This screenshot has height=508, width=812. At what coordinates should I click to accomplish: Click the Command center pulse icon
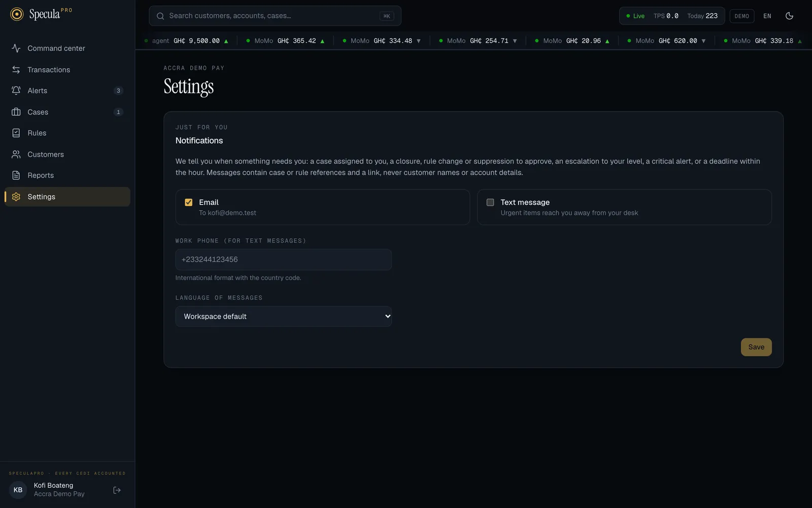pos(16,48)
